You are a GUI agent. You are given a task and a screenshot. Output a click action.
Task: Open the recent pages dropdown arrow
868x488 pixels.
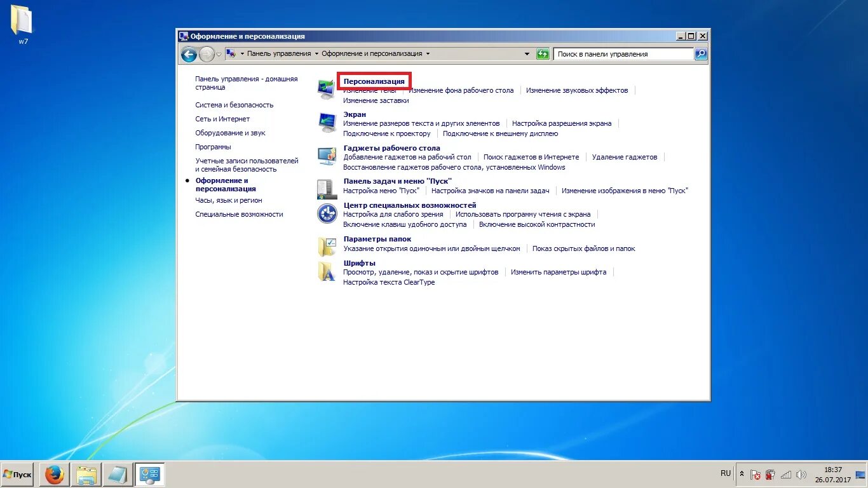coord(219,55)
